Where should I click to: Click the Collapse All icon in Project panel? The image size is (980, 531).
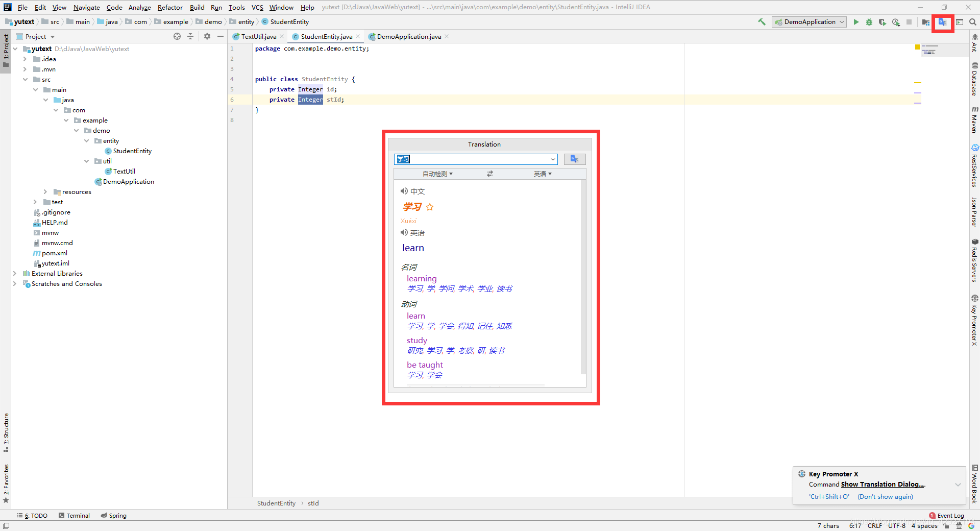pyautogui.click(x=190, y=36)
